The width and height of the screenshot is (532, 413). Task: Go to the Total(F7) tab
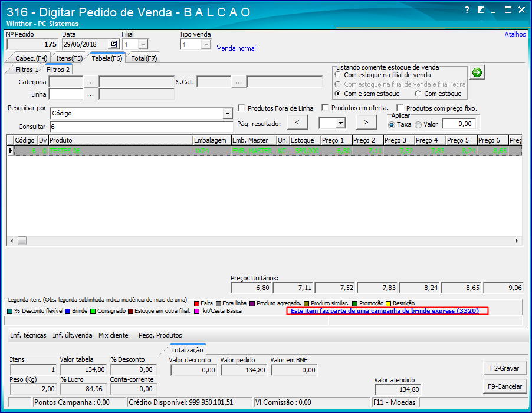click(x=144, y=58)
